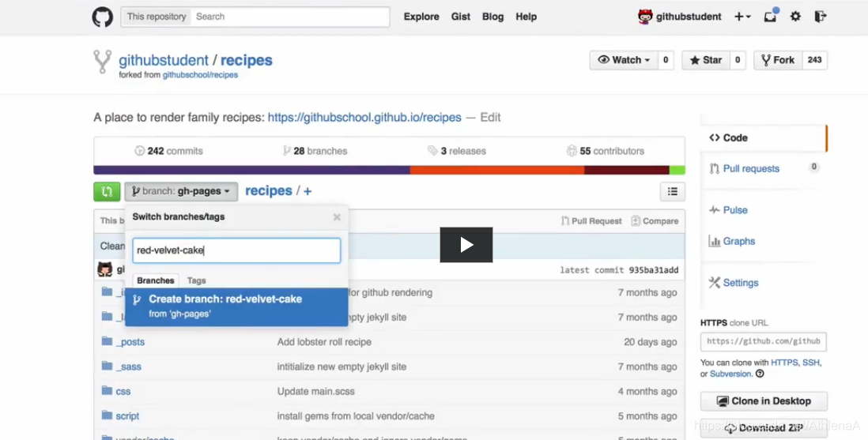
Task: View the 3 releases
Action: point(457,151)
